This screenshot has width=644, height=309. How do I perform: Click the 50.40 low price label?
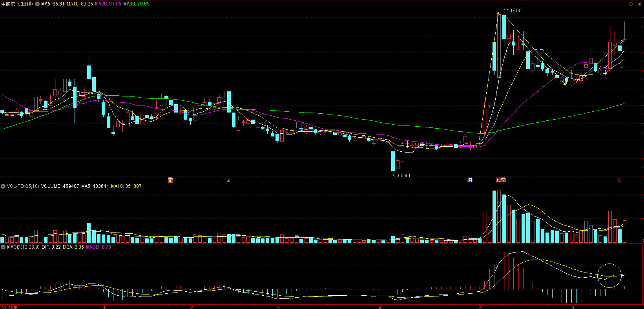click(404, 176)
